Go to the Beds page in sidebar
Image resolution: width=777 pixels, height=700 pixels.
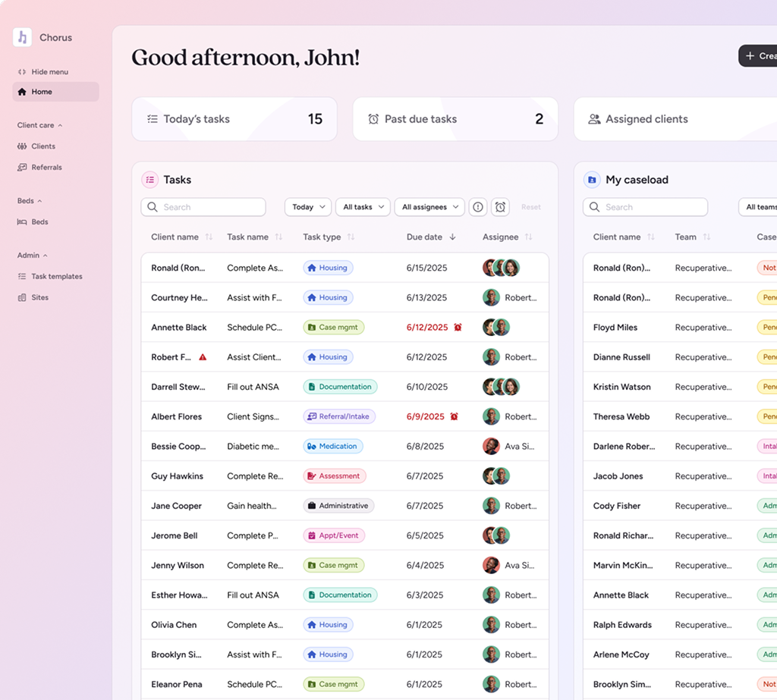(x=33, y=222)
